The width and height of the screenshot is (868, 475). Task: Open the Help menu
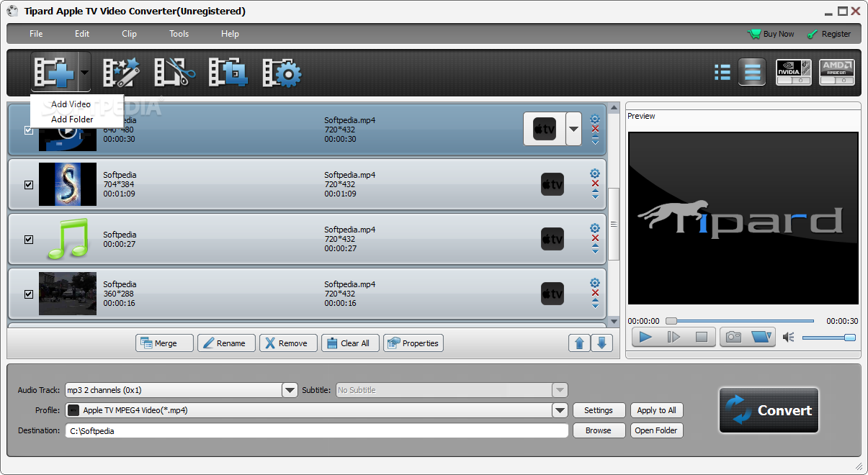[230, 34]
